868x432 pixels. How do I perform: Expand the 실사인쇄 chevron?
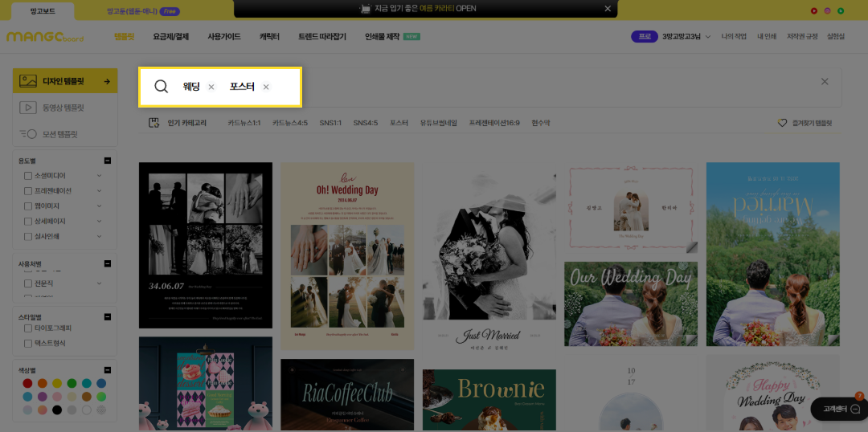[x=99, y=236]
